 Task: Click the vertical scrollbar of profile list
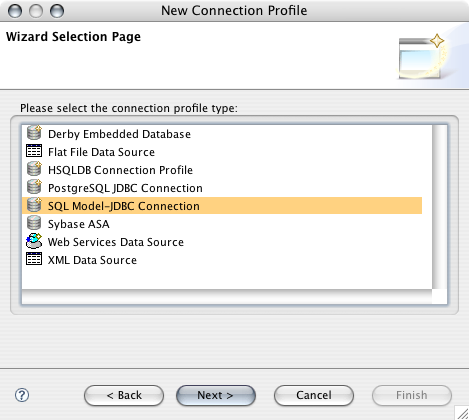point(440,207)
